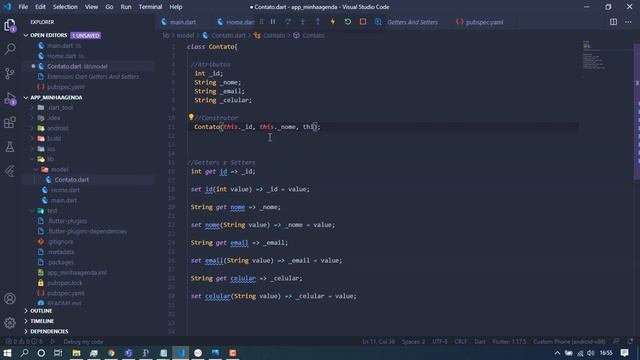Collapse the APP_MINHAAGENDA project section
The width and height of the screenshot is (640, 360).
pyautogui.click(x=56, y=98)
